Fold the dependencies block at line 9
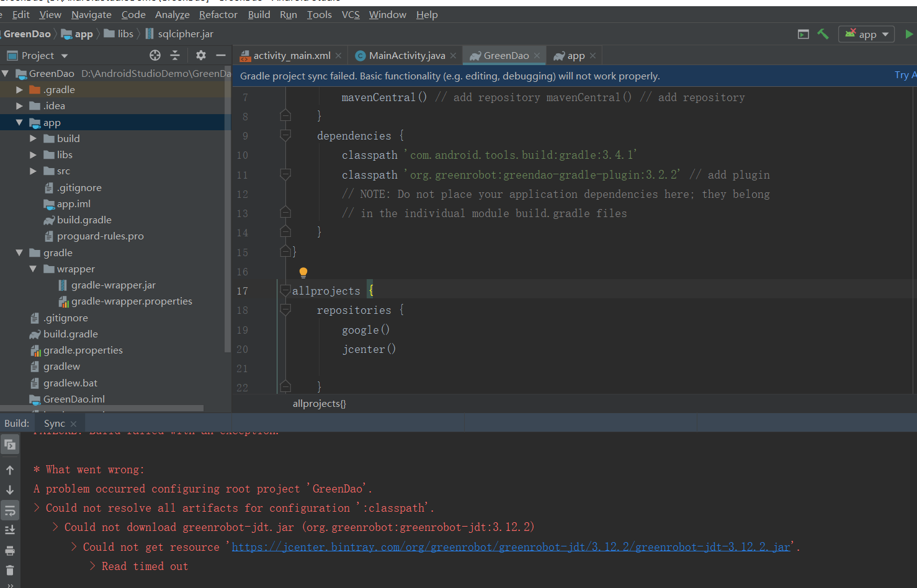 285,135
